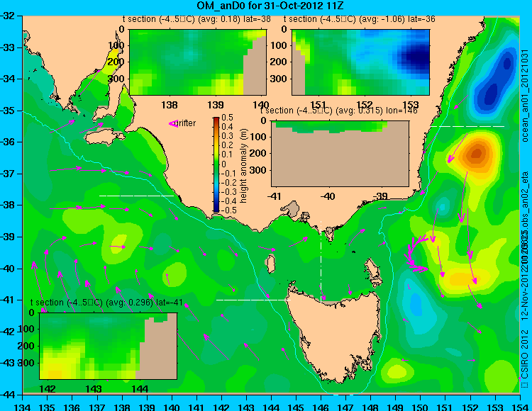Screen dimensions: 532x411
Task: Click the vertical label 'ocean_an01_20121031'
Action: (524, 96)
